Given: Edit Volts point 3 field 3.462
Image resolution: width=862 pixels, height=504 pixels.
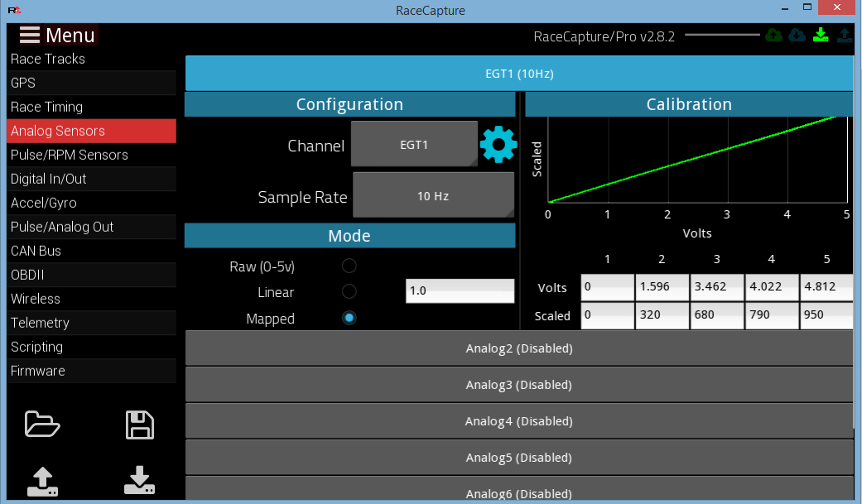Looking at the screenshot, I should click(717, 287).
